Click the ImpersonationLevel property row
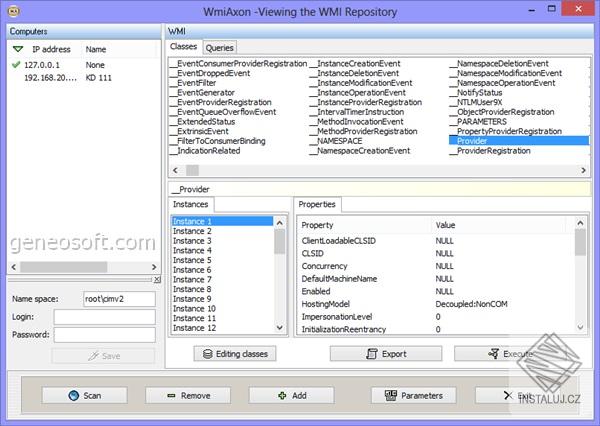The width and height of the screenshot is (600, 426). point(436,317)
